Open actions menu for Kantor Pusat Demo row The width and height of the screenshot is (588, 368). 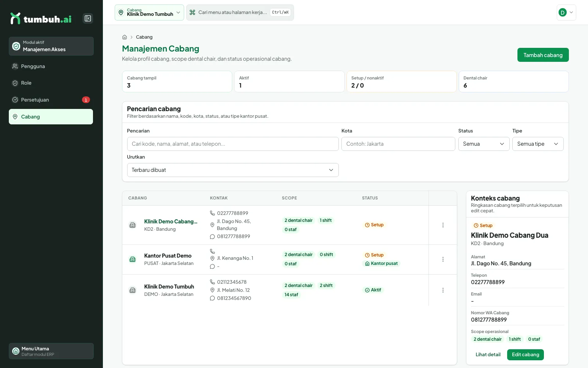click(x=443, y=259)
